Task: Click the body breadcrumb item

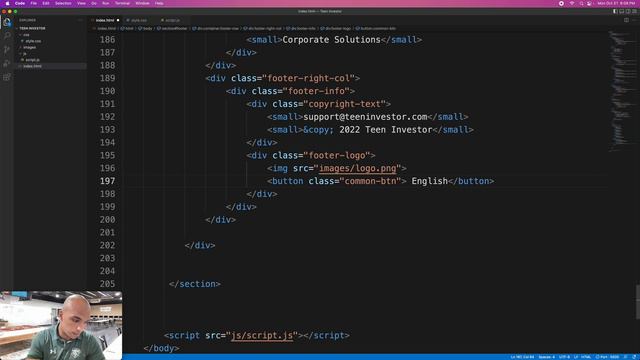Action: (146, 29)
